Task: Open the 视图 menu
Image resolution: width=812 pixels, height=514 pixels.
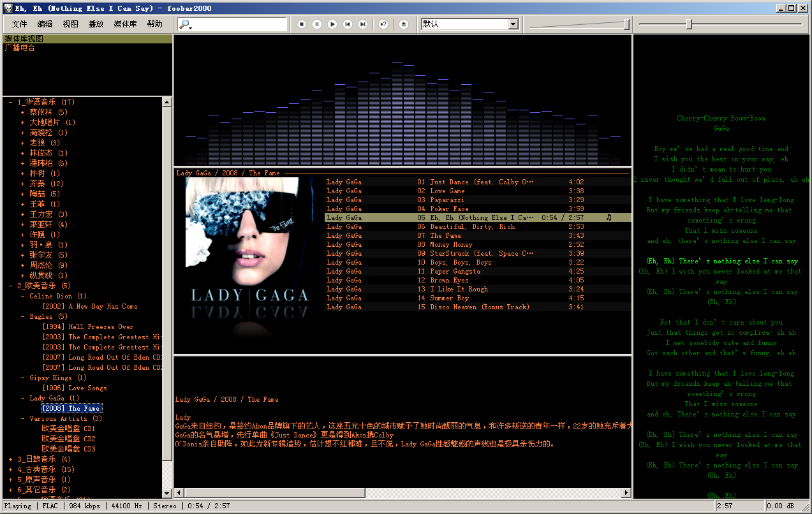Action: click(x=71, y=24)
